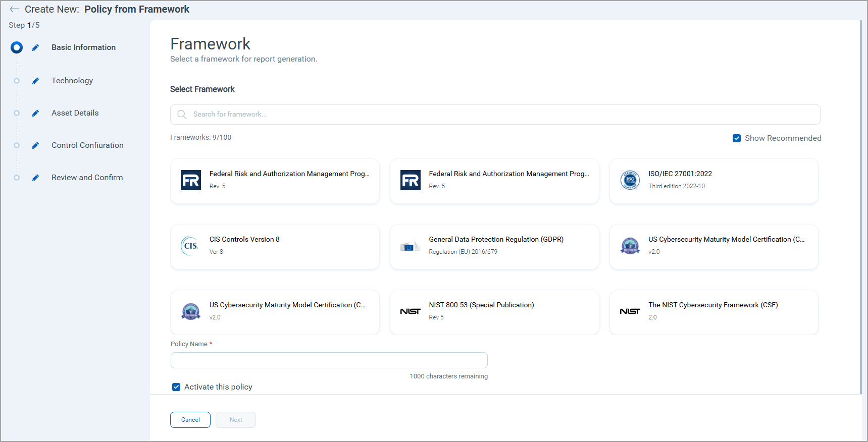This screenshot has width=868, height=442.
Task: Click the GDPR EU flag icon
Action: (410, 246)
